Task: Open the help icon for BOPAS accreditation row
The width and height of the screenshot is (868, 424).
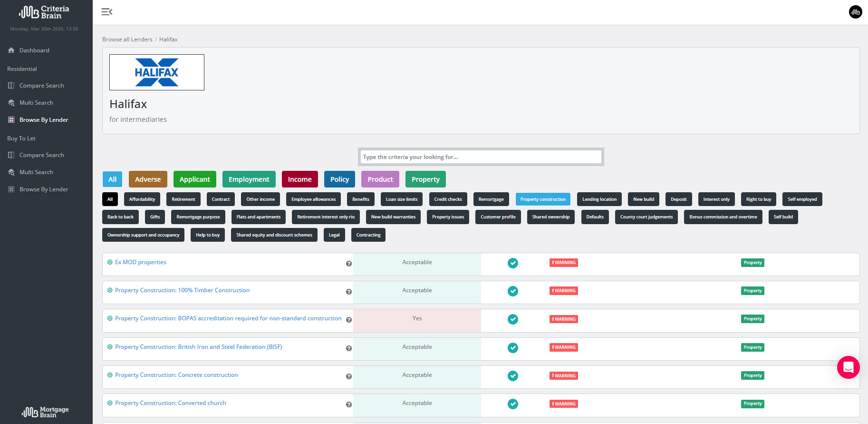Action: tap(349, 320)
